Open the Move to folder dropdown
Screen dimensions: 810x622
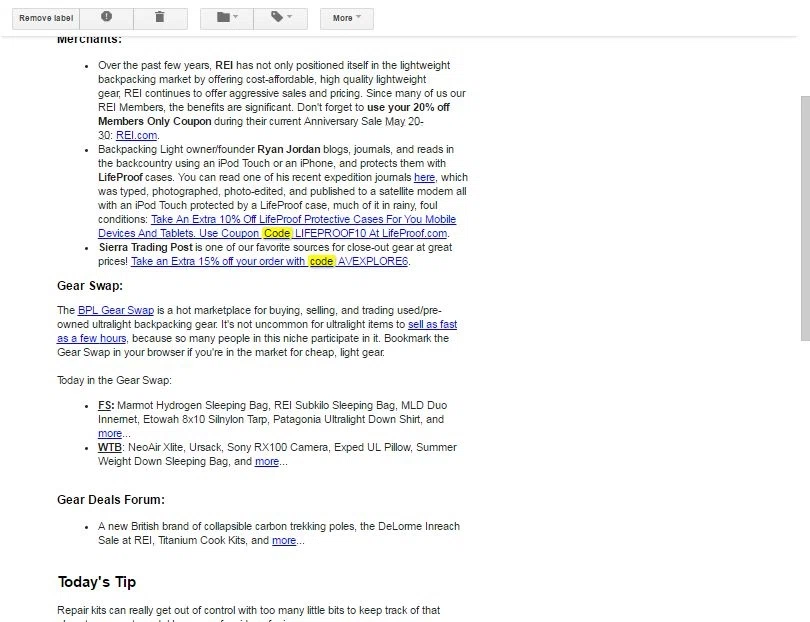click(227, 18)
